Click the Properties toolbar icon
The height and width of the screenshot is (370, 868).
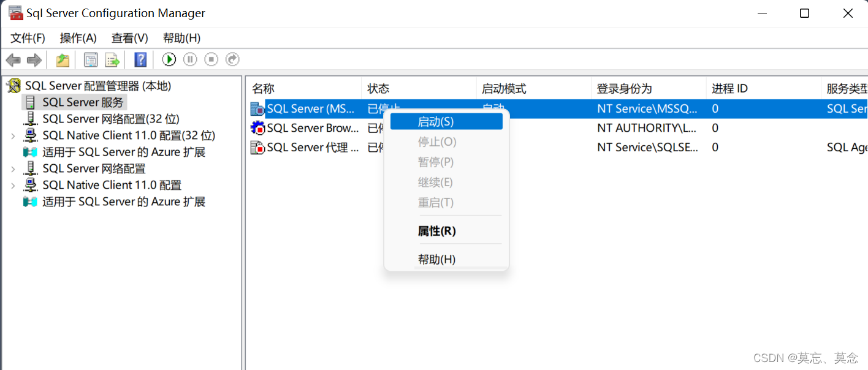click(x=91, y=60)
